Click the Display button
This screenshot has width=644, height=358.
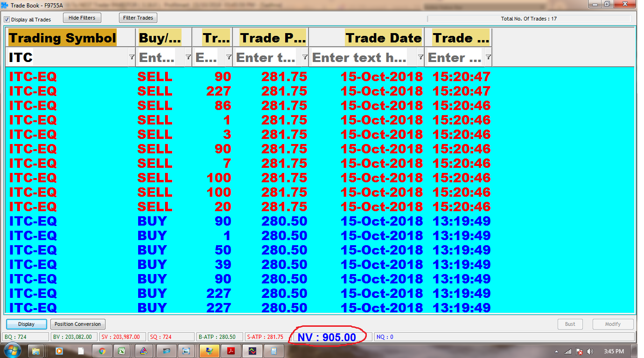click(26, 324)
